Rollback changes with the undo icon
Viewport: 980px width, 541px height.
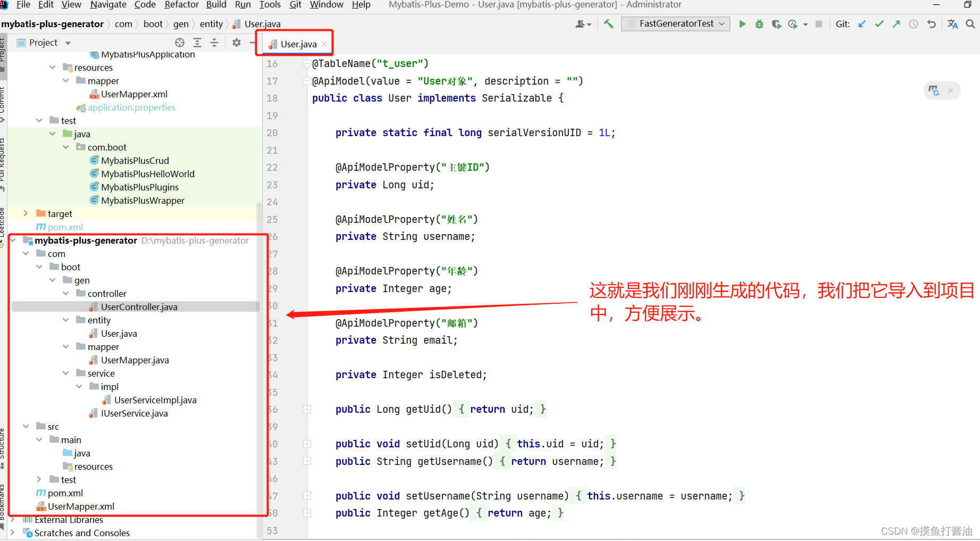coord(931,24)
